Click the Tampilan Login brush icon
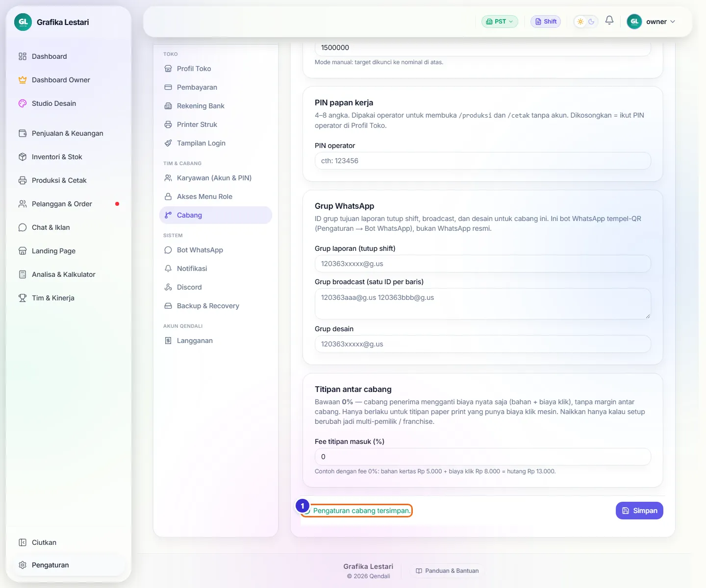The height and width of the screenshot is (588, 706). 168,143
